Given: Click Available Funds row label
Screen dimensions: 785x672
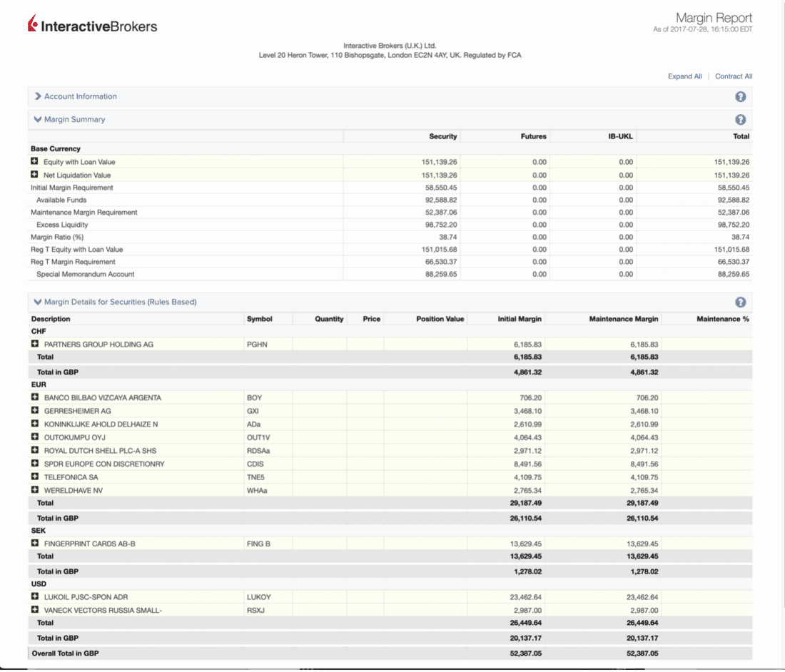Looking at the screenshot, I should coord(61,200).
